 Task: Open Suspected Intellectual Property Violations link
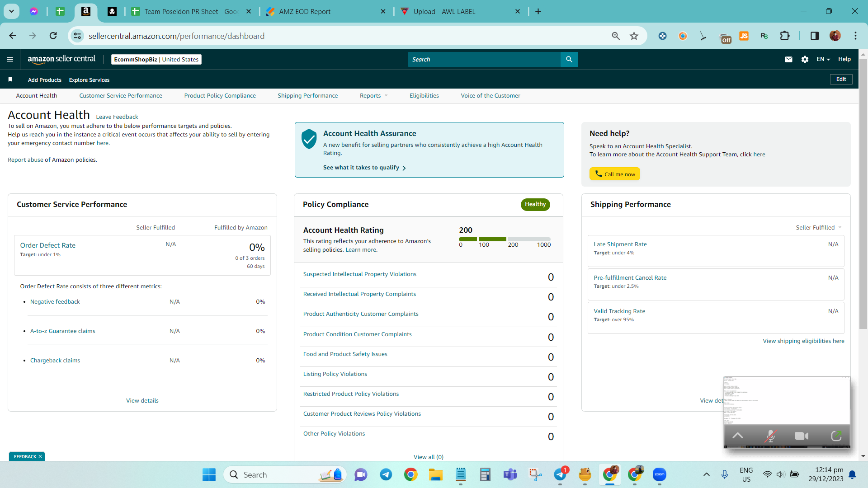click(x=360, y=274)
